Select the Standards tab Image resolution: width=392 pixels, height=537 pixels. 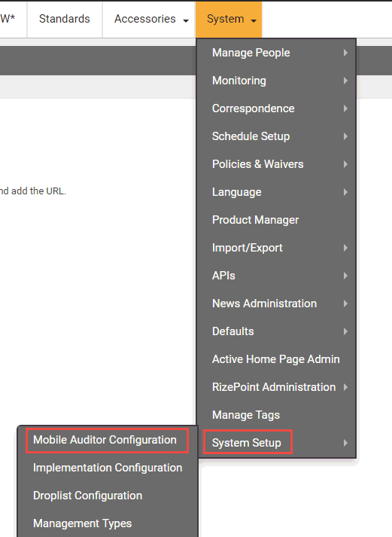pyautogui.click(x=64, y=19)
